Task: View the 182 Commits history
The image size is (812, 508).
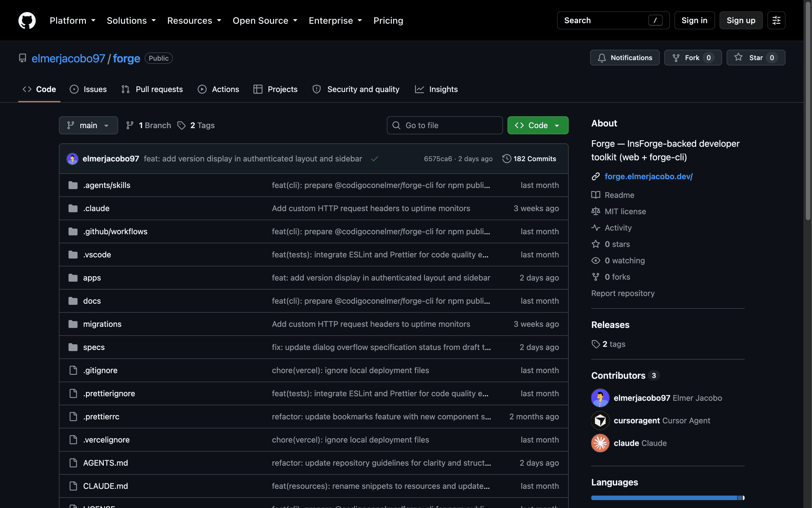Action: [x=529, y=159]
